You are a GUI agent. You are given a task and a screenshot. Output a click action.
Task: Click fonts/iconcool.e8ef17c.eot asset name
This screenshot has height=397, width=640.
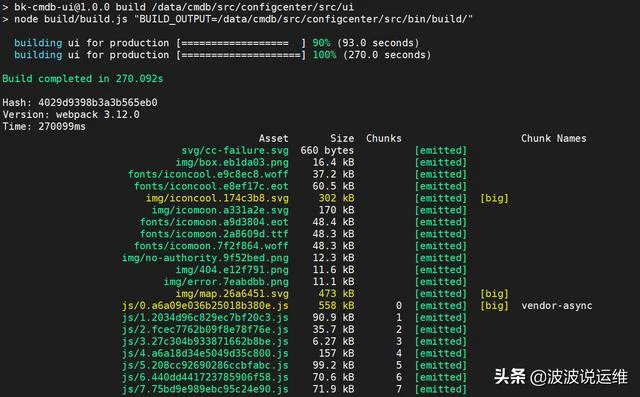pyautogui.click(x=211, y=186)
